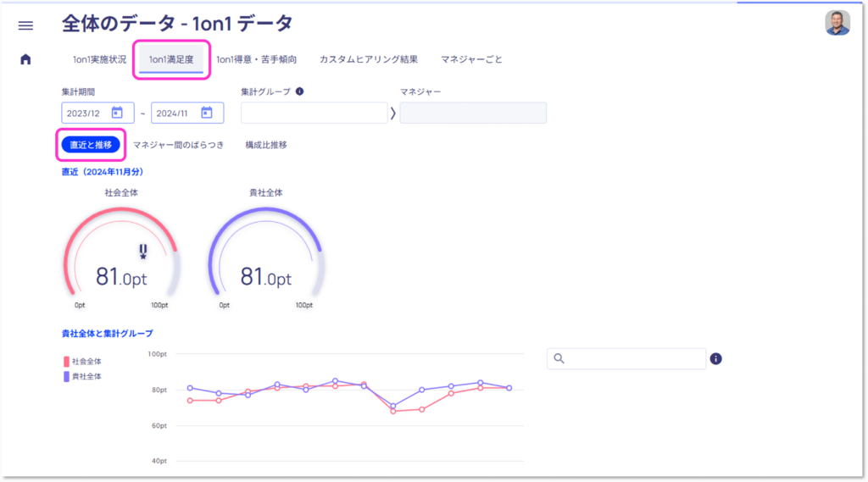Open the マネジャー selection box
The image size is (868, 482).
pyautogui.click(x=473, y=113)
